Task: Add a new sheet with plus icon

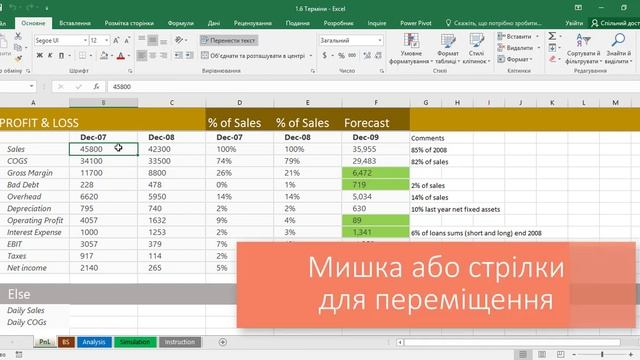Action: pyautogui.click(x=222, y=342)
